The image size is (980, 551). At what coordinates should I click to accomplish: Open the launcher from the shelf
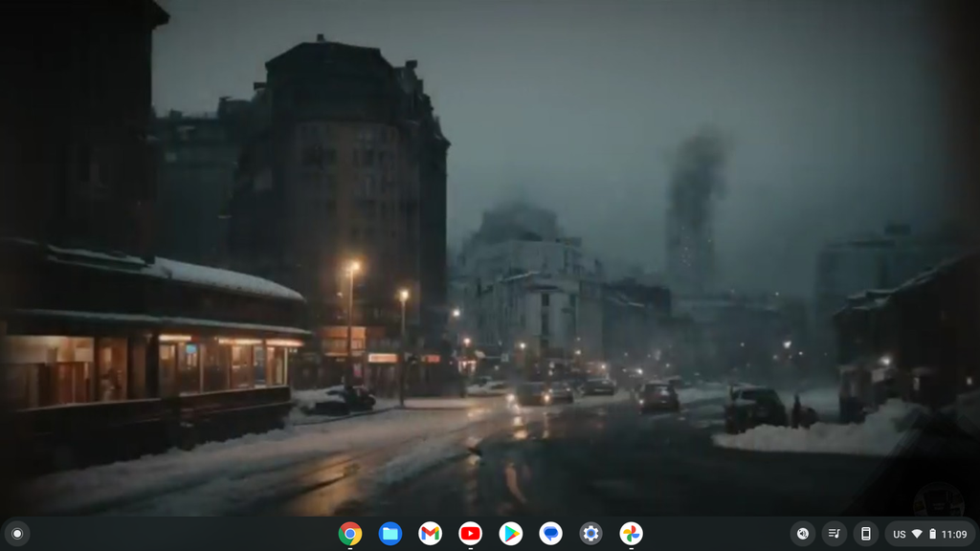click(17, 534)
